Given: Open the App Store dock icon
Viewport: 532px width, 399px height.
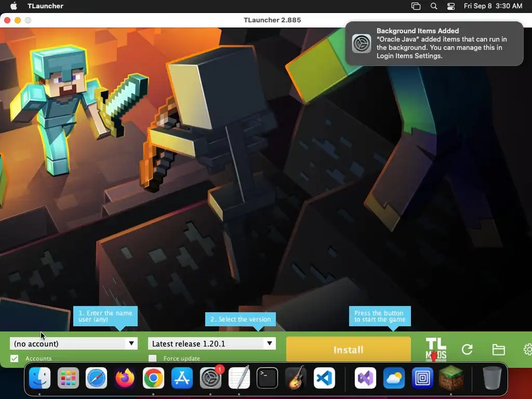Looking at the screenshot, I should pyautogui.click(x=182, y=378).
